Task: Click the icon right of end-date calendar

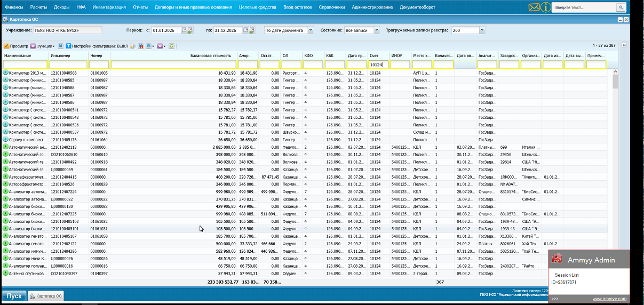Action: (x=252, y=30)
